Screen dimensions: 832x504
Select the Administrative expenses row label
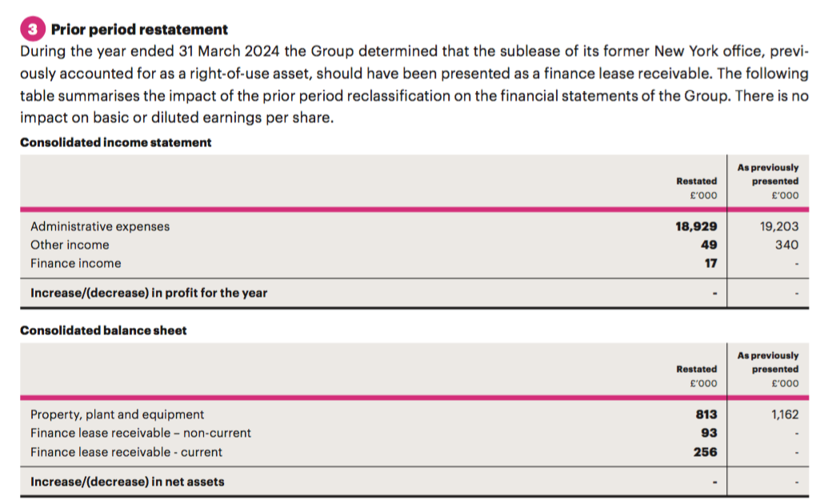pos(100,226)
